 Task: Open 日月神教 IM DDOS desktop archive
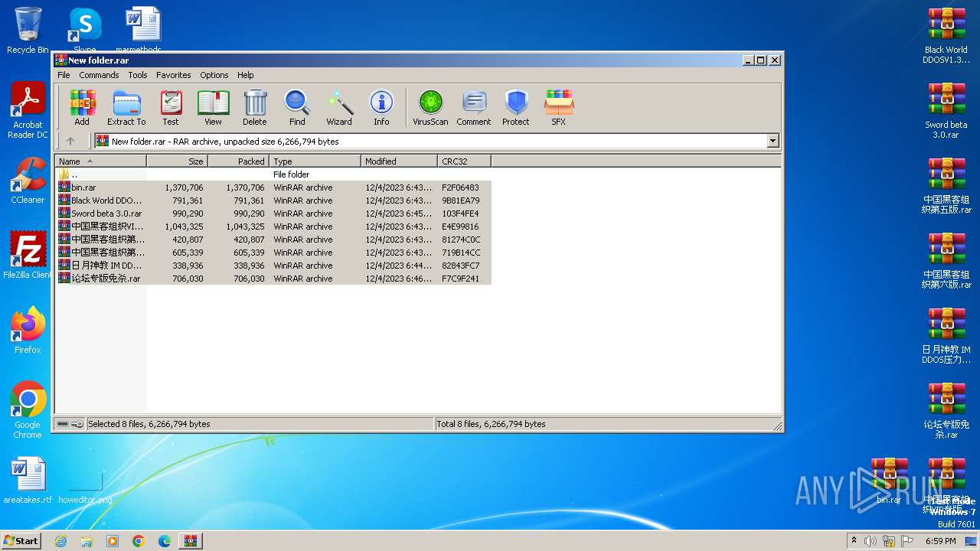click(x=946, y=336)
